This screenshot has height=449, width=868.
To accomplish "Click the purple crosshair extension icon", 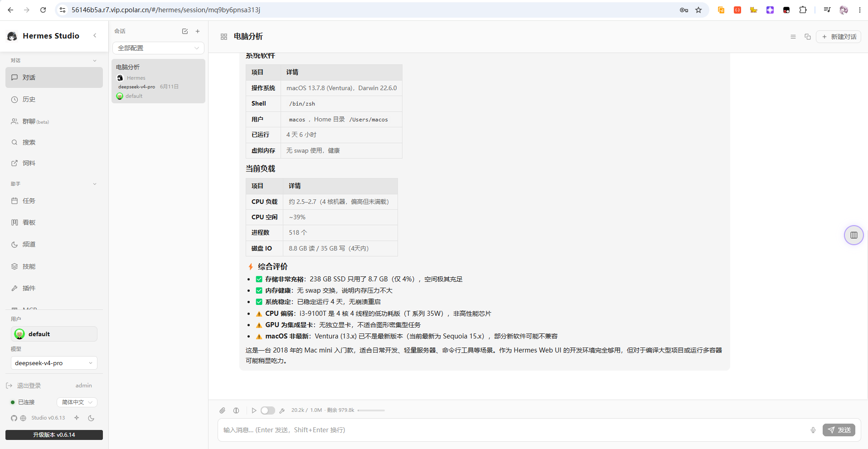I will pyautogui.click(x=770, y=10).
